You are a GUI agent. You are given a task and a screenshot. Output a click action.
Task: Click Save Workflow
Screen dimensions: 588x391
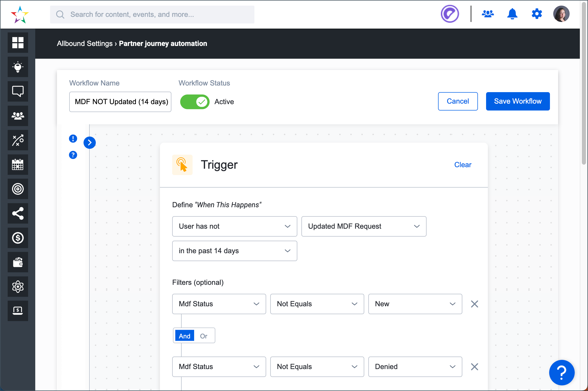pos(518,101)
